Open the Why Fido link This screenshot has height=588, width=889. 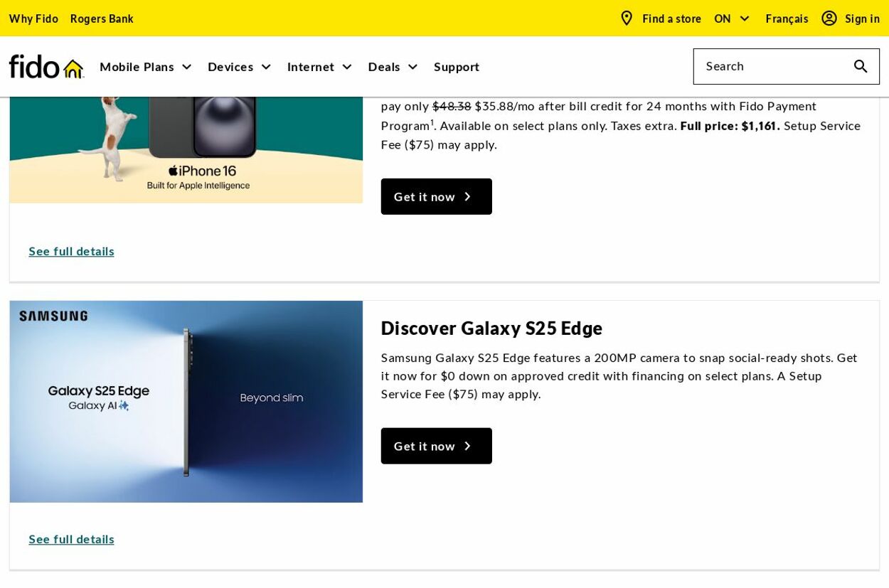(x=33, y=18)
